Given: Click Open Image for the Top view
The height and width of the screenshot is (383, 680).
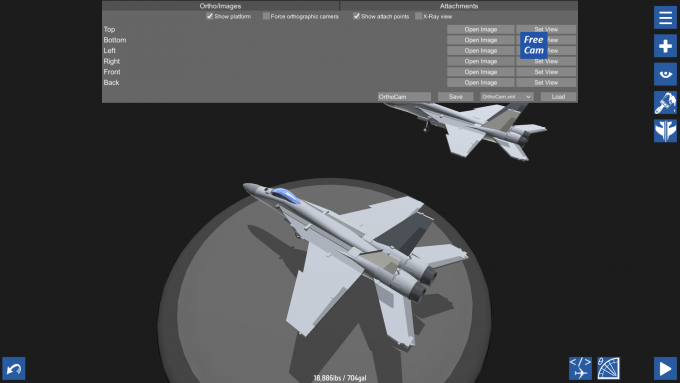Looking at the screenshot, I should pyautogui.click(x=481, y=29).
